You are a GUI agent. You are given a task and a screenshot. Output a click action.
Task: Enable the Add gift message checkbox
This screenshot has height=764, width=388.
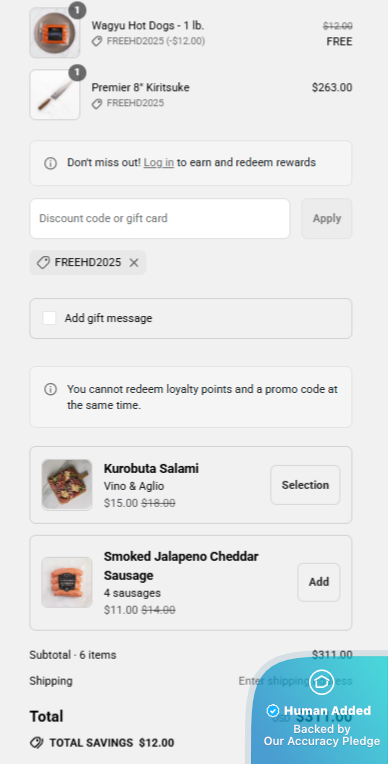[49, 318]
